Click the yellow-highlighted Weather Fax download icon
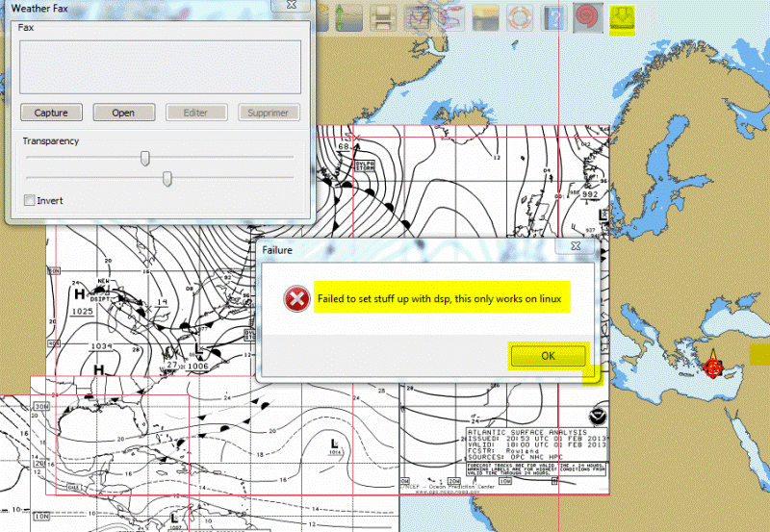The height and width of the screenshot is (532, 770). [627, 17]
